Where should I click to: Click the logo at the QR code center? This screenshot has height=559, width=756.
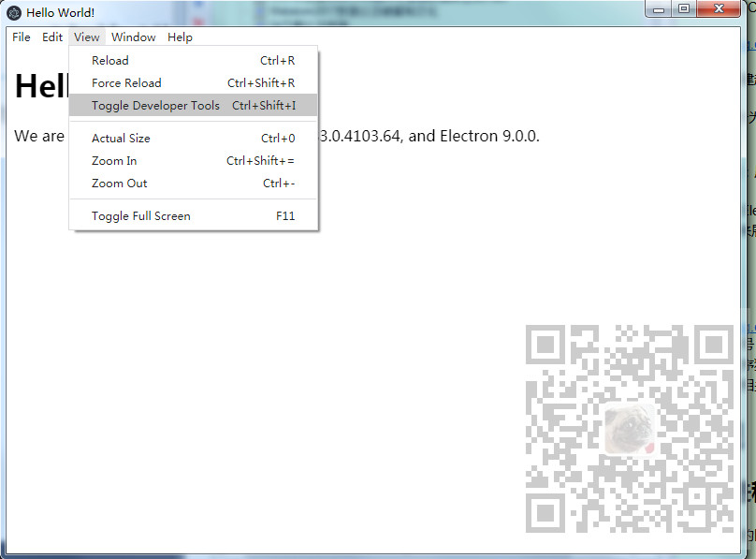click(x=629, y=429)
